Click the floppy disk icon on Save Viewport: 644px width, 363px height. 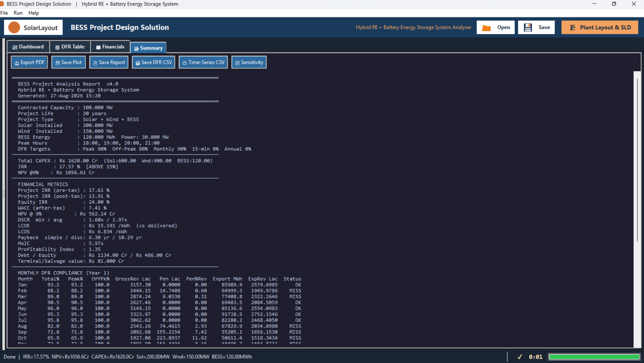528,27
